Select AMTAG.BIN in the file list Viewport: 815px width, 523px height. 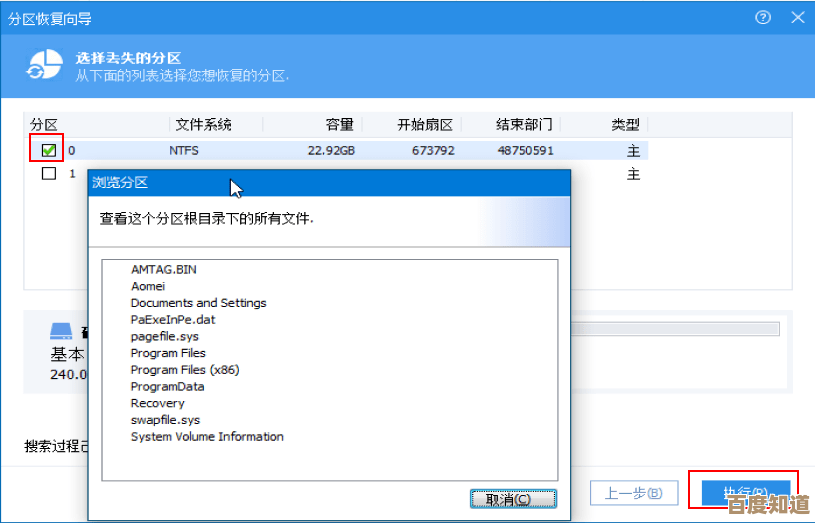(x=163, y=269)
